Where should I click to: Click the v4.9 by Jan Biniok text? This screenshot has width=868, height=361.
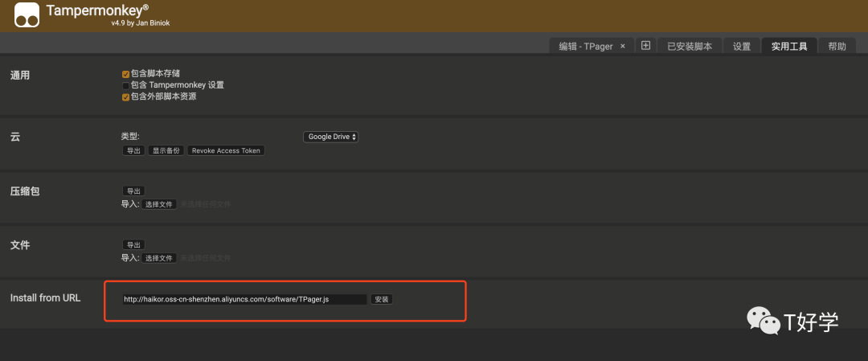(140, 23)
